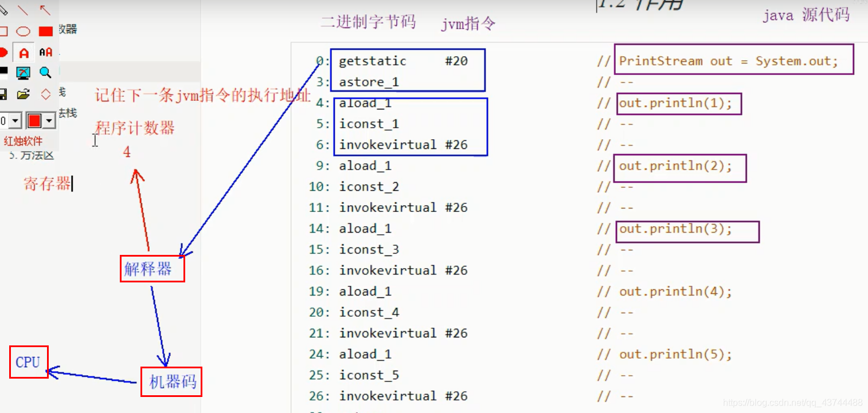The image size is (868, 413).
Task: Click the 程序计数器 text
Action: (135, 128)
